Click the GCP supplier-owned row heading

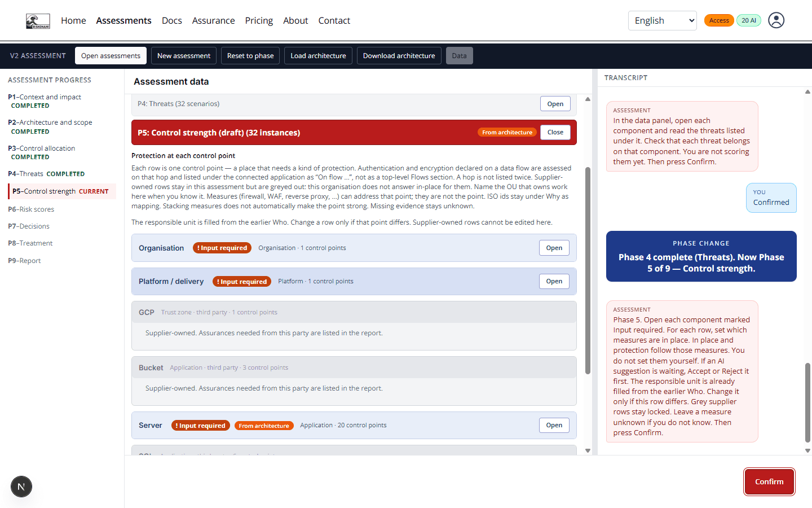point(354,312)
